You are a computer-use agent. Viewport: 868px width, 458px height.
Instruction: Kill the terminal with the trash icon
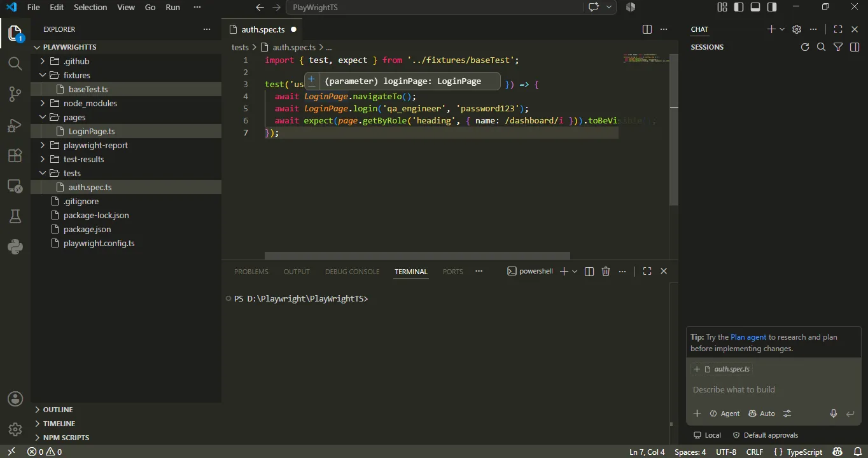click(606, 271)
